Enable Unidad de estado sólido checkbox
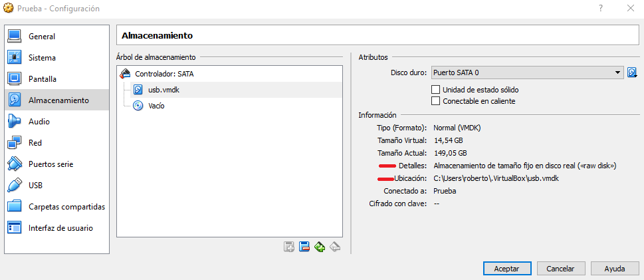Screen dimensions: 644x280 [436, 89]
